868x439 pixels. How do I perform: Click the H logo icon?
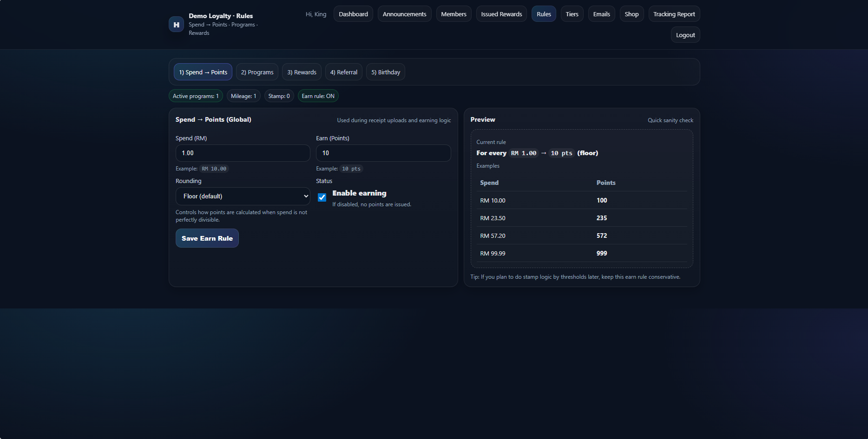point(176,25)
